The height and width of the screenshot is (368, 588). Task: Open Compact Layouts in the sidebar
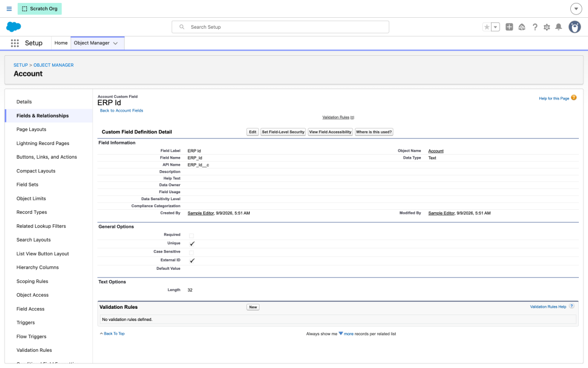pyautogui.click(x=36, y=171)
